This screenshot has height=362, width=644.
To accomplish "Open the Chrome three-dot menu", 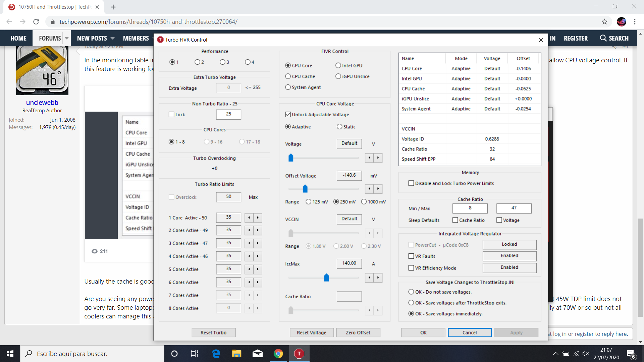I will (635, 22).
